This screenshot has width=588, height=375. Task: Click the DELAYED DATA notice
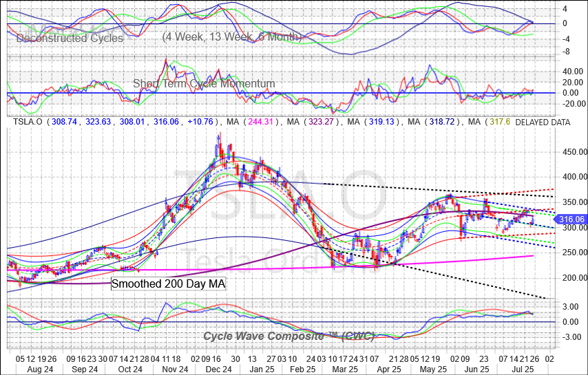coord(543,122)
